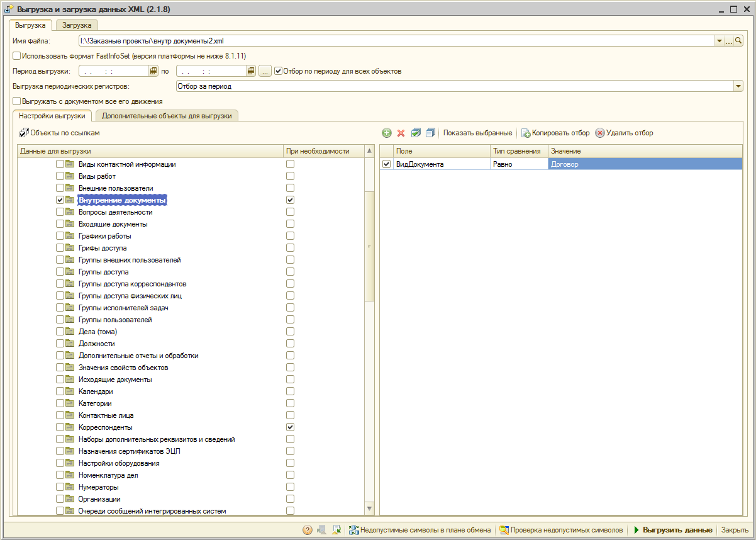Click Показать выбранные button

(477, 133)
